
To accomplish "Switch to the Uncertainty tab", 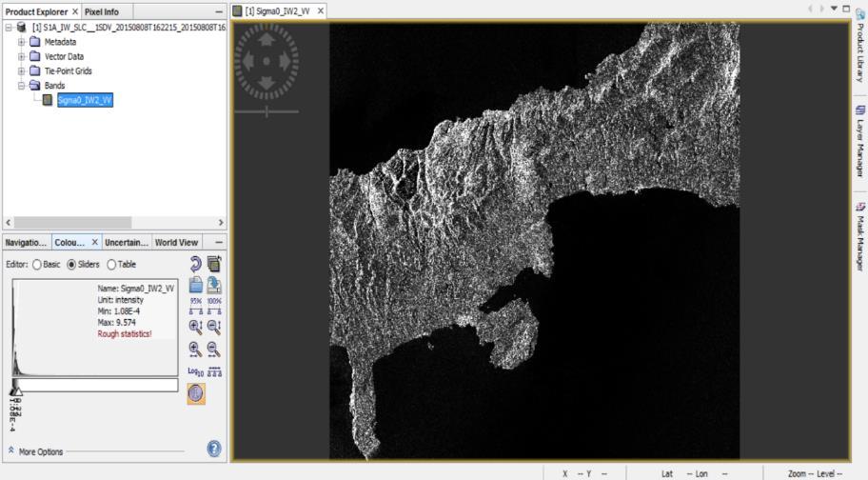I will coord(127,243).
